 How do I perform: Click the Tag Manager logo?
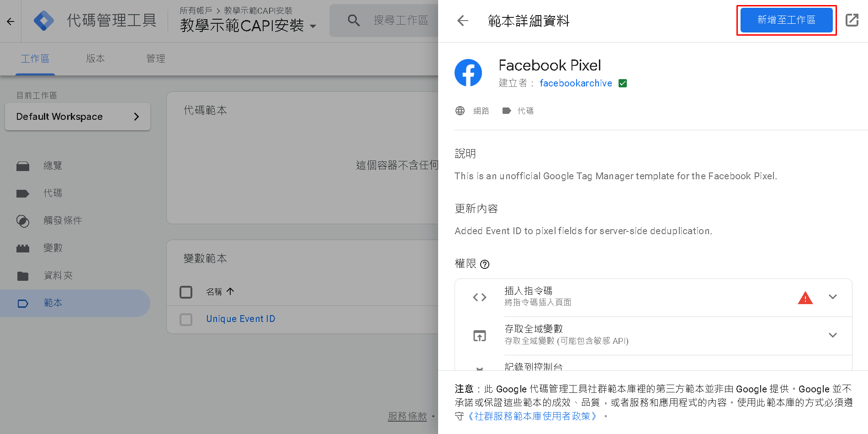point(44,21)
